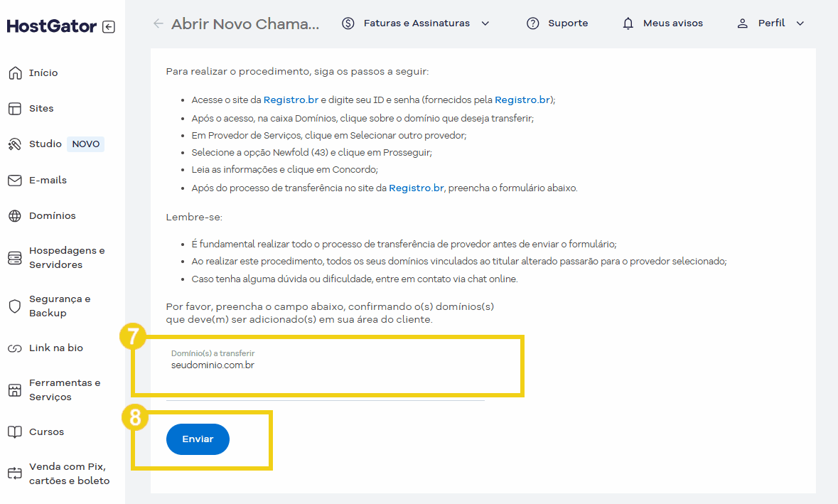Screen dimensions: 838x504
Task: Go back with the header left arrow
Action: [159, 23]
